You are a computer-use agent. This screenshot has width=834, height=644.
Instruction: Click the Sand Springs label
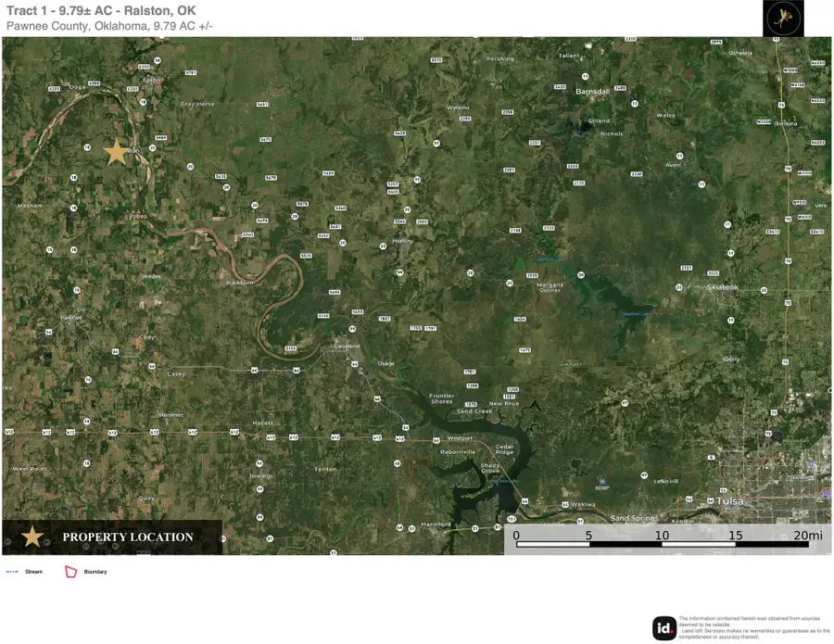(x=634, y=518)
